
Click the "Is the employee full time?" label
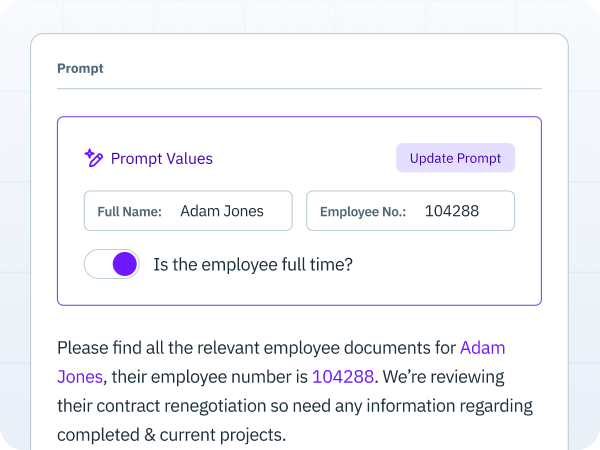[x=252, y=265]
